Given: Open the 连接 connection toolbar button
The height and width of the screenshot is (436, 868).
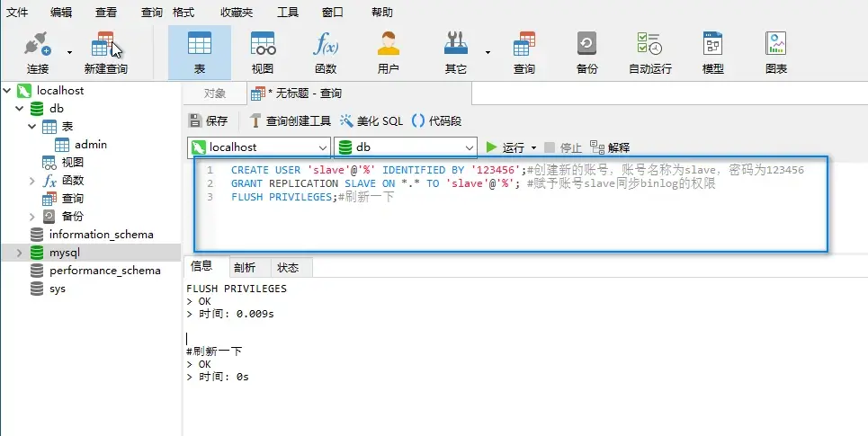Looking at the screenshot, I should tap(38, 53).
